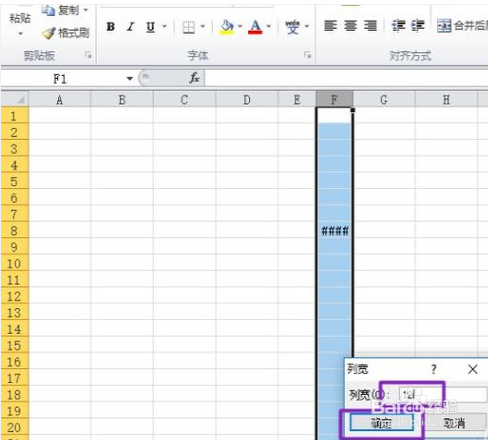Select column B header
This screenshot has width=488, height=440.
(x=122, y=100)
